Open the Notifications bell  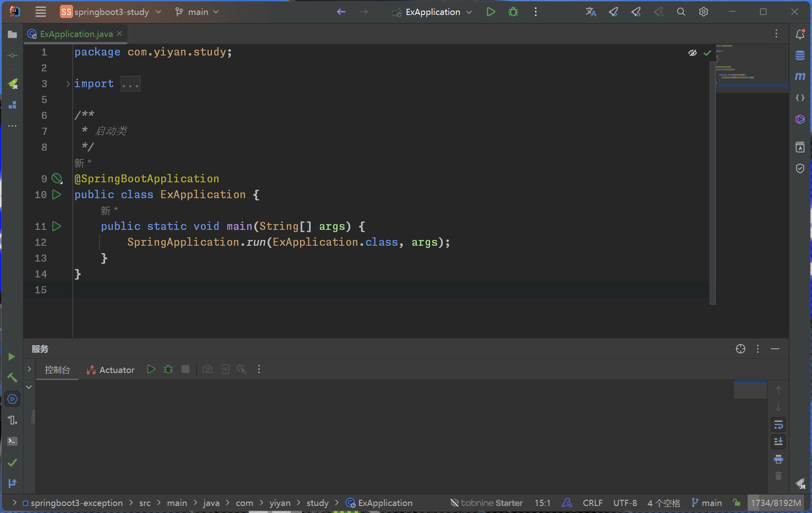[x=800, y=34]
